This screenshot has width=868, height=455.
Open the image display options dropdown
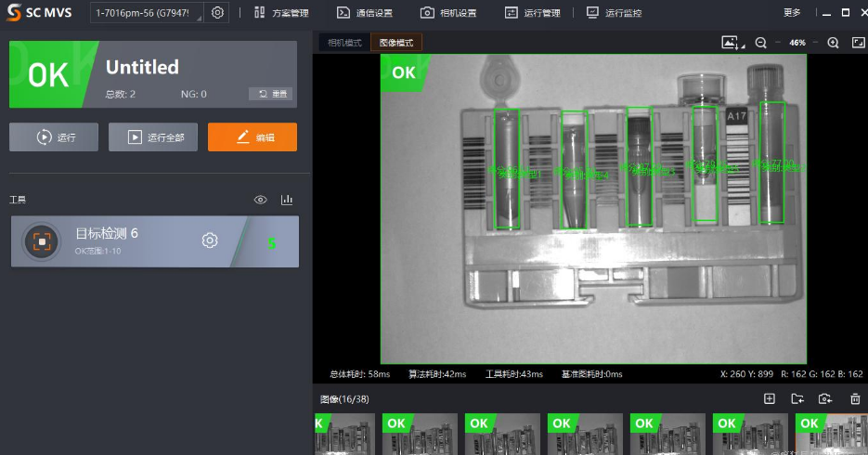click(x=733, y=43)
